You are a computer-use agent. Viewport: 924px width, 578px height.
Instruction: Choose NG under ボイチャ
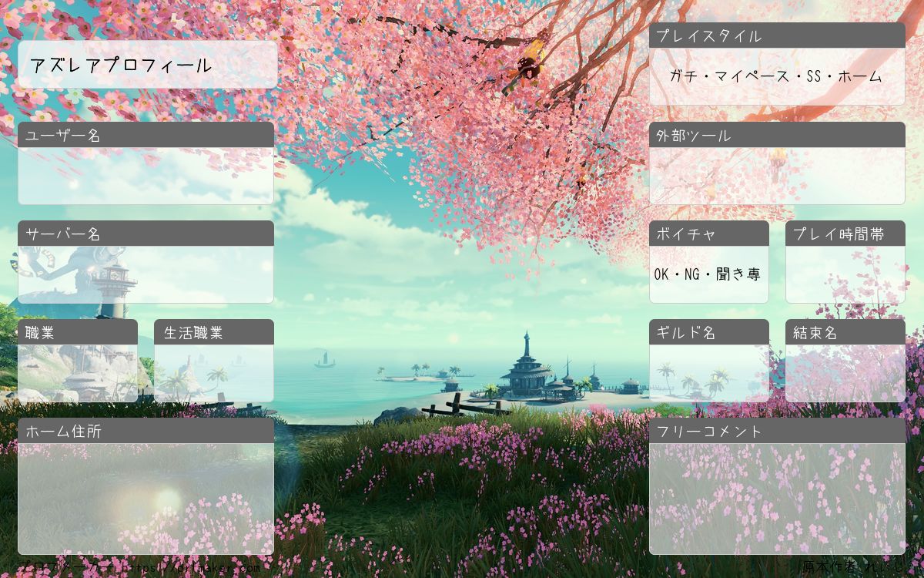click(x=692, y=274)
